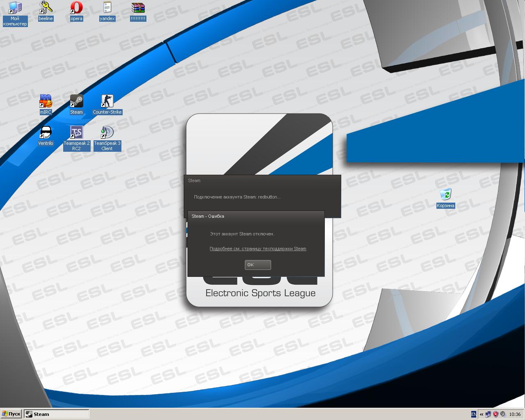Expand hidden tray icons with the chevron
This screenshot has height=420, width=525.
coord(482,414)
